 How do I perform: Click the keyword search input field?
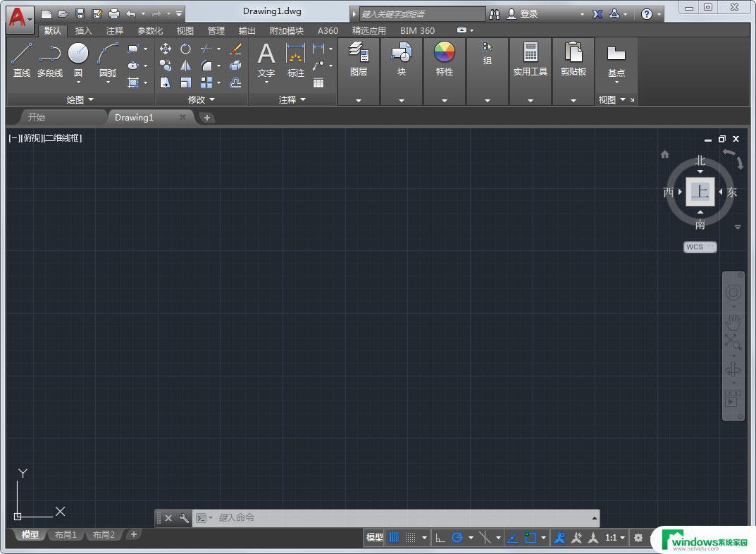tap(422, 14)
